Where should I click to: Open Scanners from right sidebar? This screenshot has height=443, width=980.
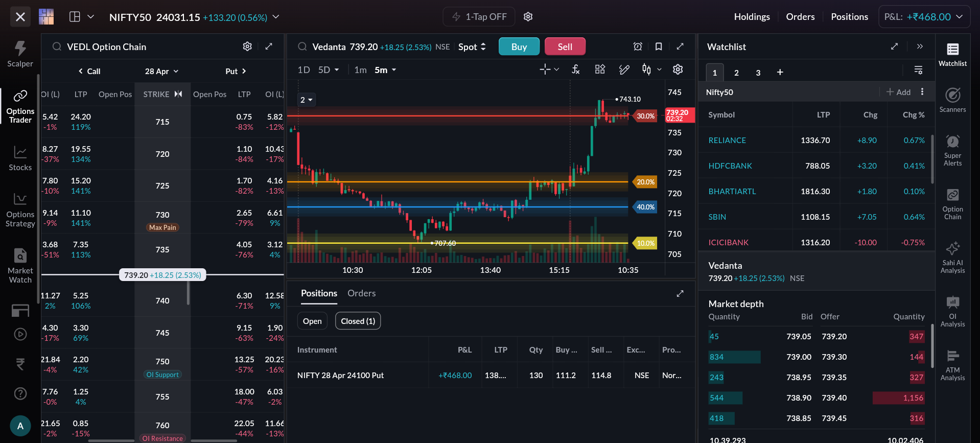click(x=952, y=100)
